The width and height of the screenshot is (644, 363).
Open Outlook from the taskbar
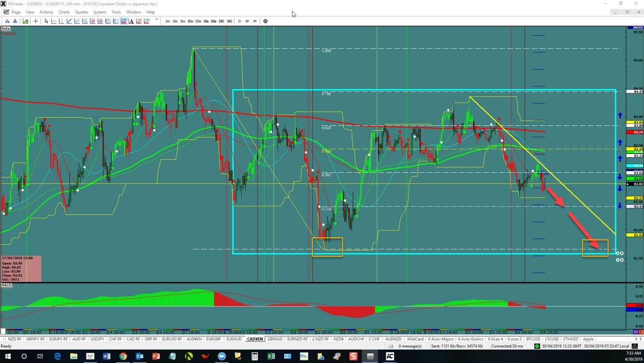point(139,356)
